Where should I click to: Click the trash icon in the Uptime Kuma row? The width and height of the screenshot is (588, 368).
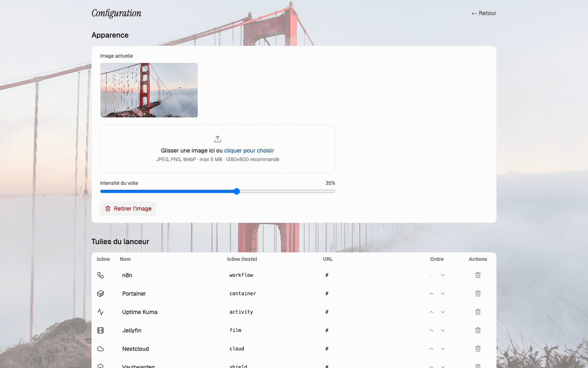point(478,312)
